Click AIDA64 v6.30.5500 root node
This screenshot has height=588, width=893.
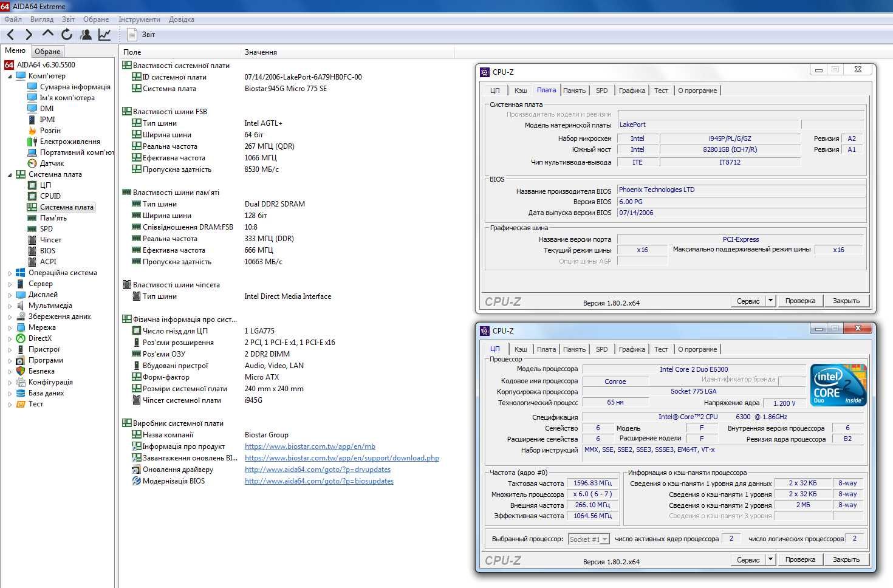(46, 65)
